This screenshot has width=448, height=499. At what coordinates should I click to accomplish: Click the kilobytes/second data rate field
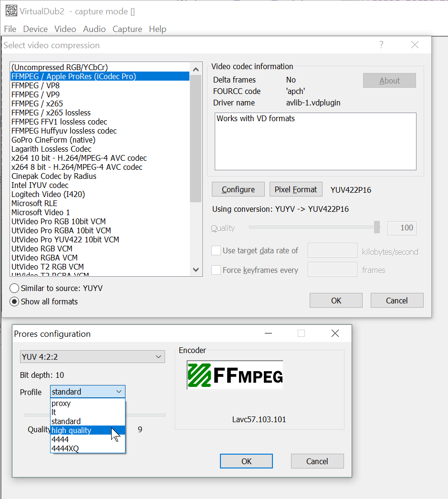[x=333, y=250]
